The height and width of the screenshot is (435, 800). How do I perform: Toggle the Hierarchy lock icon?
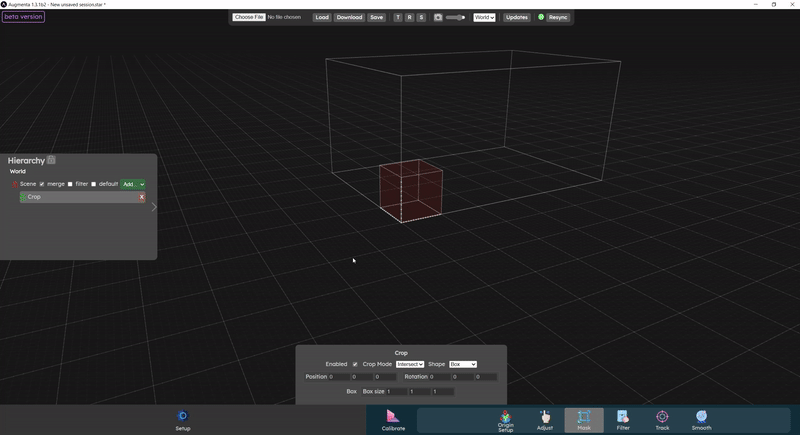(51, 160)
